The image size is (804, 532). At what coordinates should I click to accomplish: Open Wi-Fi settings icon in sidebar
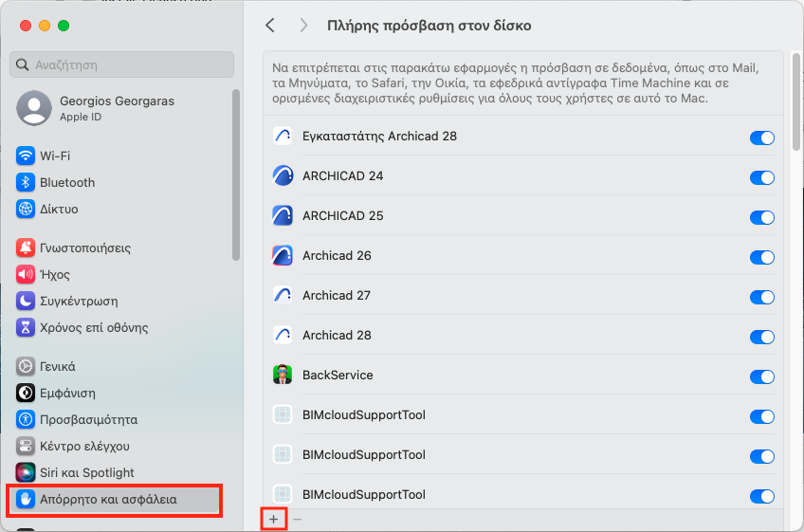[x=25, y=156]
